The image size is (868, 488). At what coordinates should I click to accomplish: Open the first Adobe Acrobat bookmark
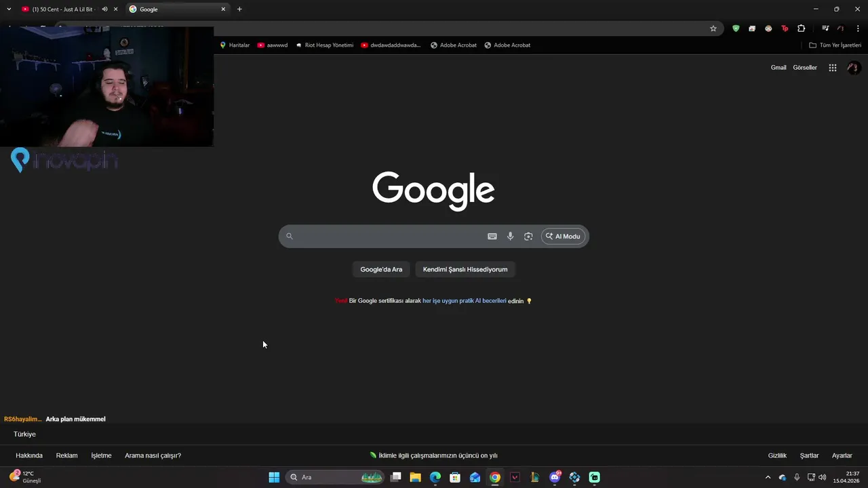click(454, 45)
